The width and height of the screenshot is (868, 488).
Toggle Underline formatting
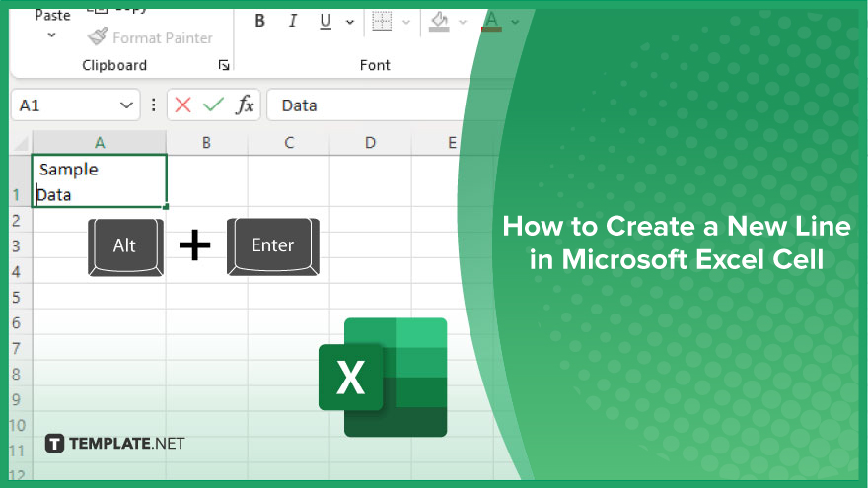click(x=325, y=21)
